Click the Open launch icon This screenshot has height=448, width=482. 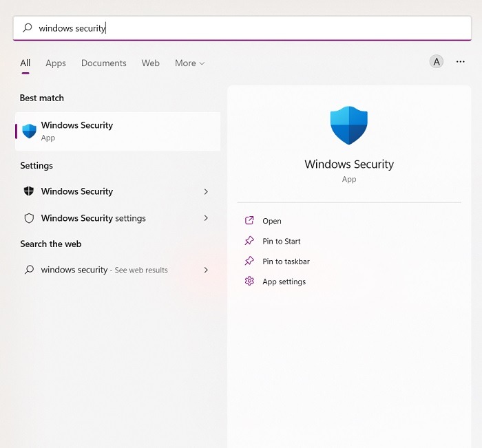(249, 220)
